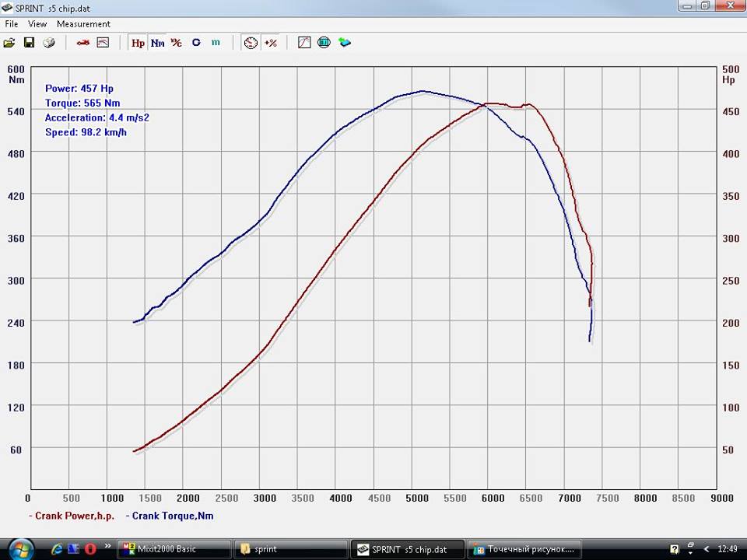The width and height of the screenshot is (747, 560).
Task: Click the Open file folder icon
Action: tap(9, 43)
